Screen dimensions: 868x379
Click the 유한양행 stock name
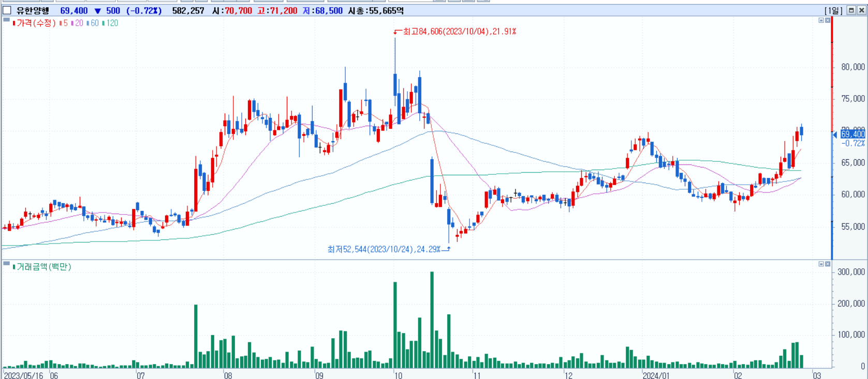[33, 10]
